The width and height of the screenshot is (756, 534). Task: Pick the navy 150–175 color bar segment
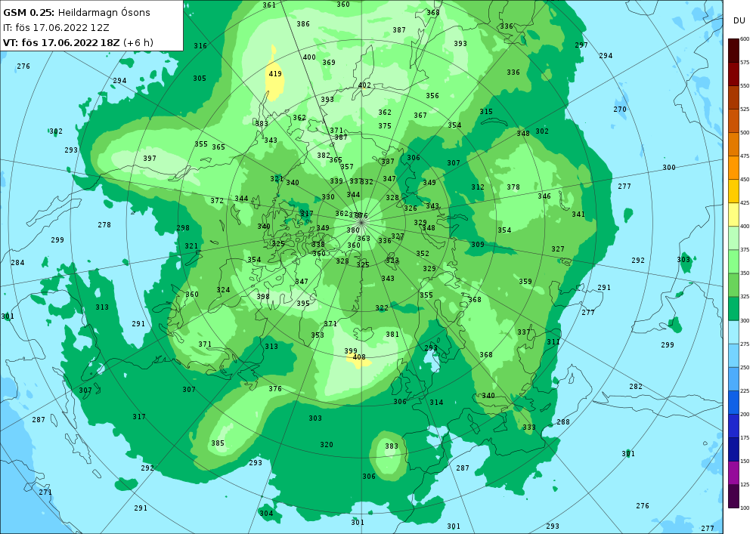pyautogui.click(x=733, y=449)
